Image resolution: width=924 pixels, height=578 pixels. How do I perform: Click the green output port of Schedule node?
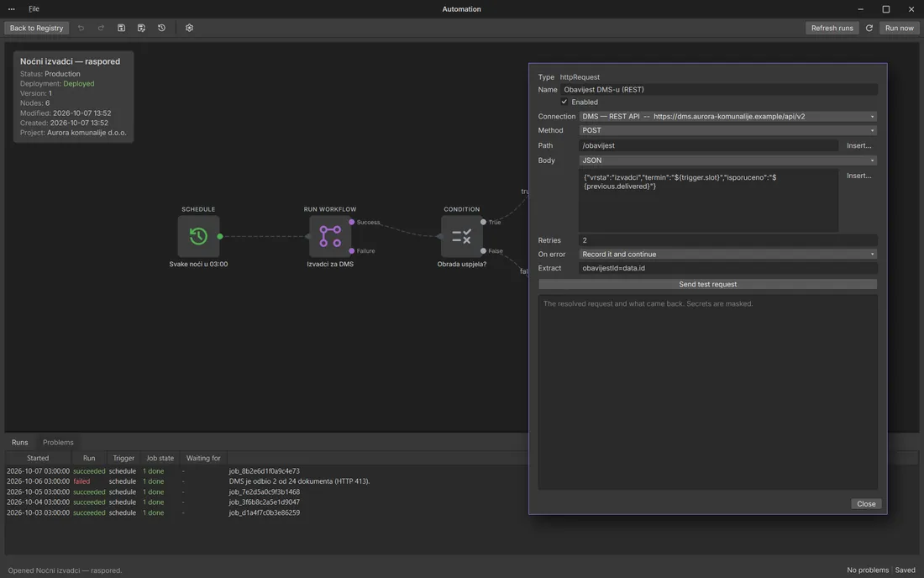pyautogui.click(x=220, y=236)
